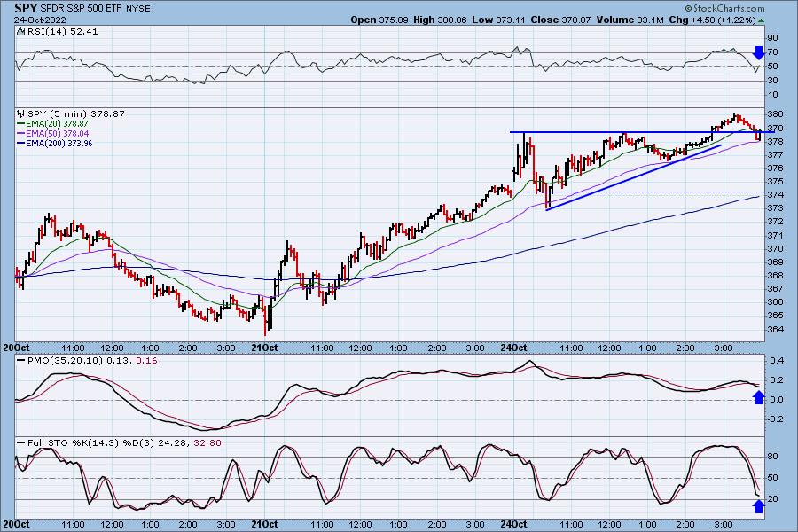Click the 70 level on the RSI axis

tap(772, 52)
